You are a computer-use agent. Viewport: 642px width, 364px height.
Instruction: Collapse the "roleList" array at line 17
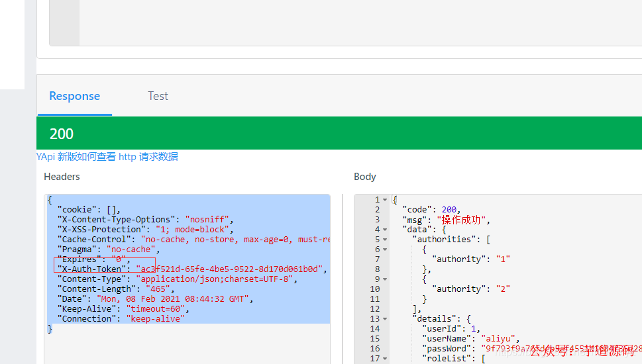point(385,359)
